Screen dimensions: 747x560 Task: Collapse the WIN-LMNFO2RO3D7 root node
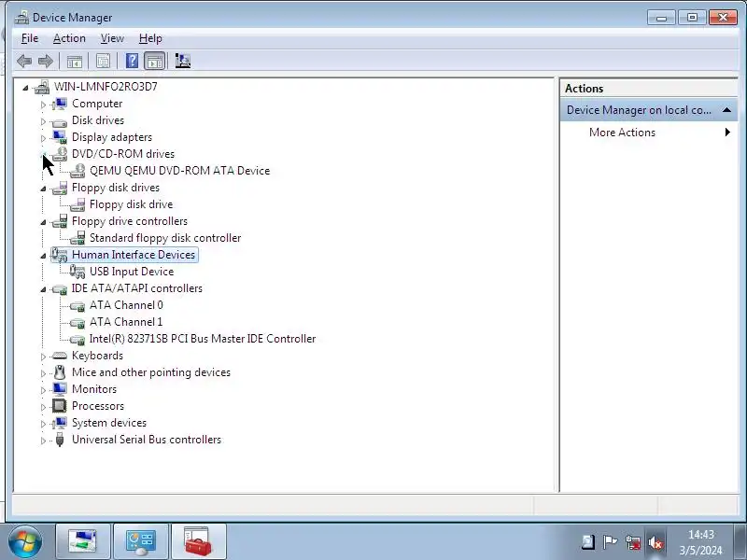[25, 88]
